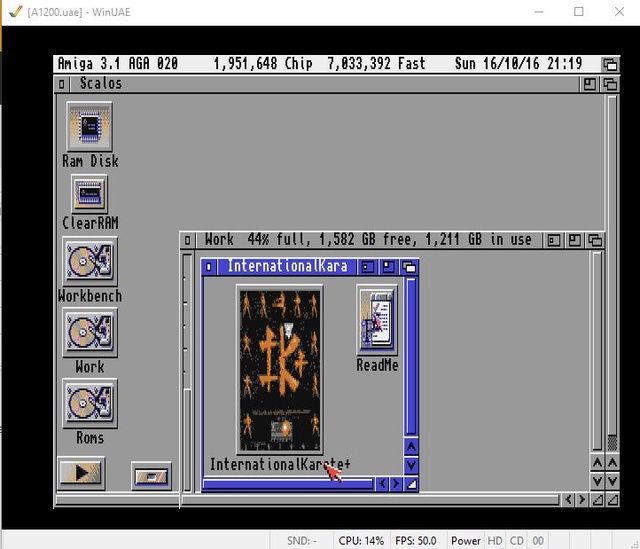Image resolution: width=640 pixels, height=549 pixels.
Task: Select the InternationalKarate+ game icon
Action: 280,369
